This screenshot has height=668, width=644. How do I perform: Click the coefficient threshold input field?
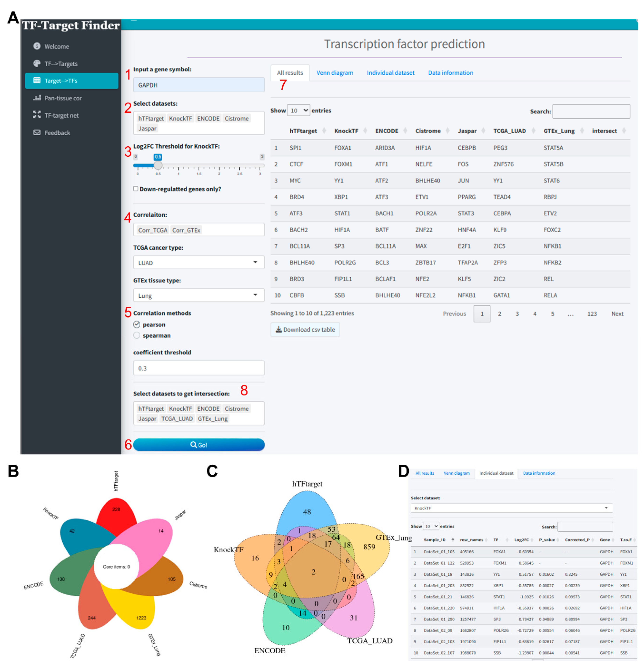pos(199,368)
